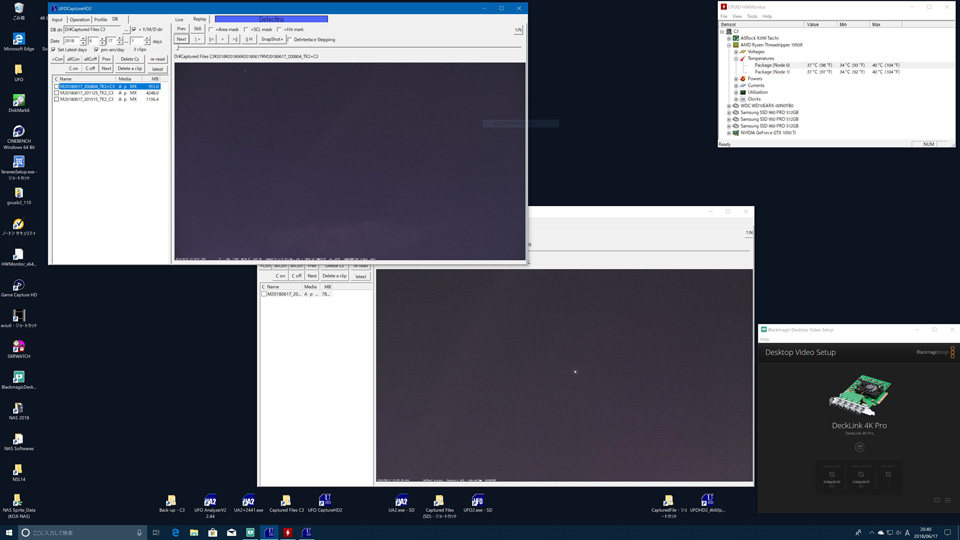
Task: Expand the WDC WD10EARX drive node
Action: [x=729, y=105]
